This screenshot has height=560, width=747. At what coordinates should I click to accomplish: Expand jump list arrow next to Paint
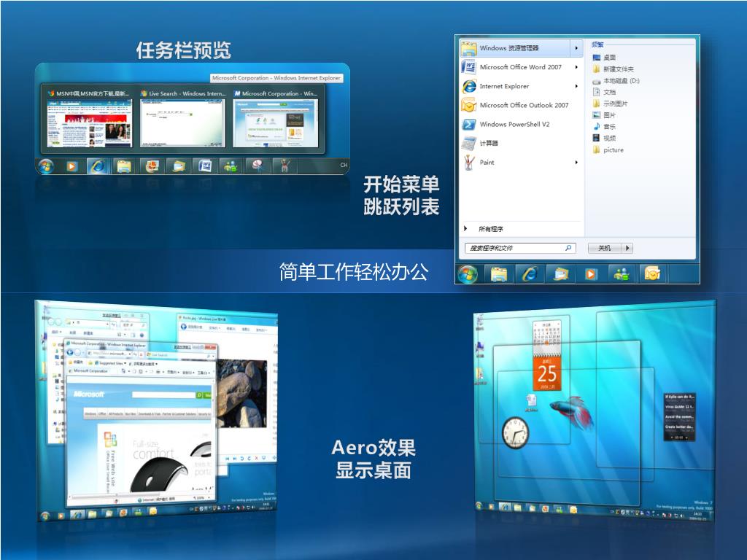[x=576, y=163]
